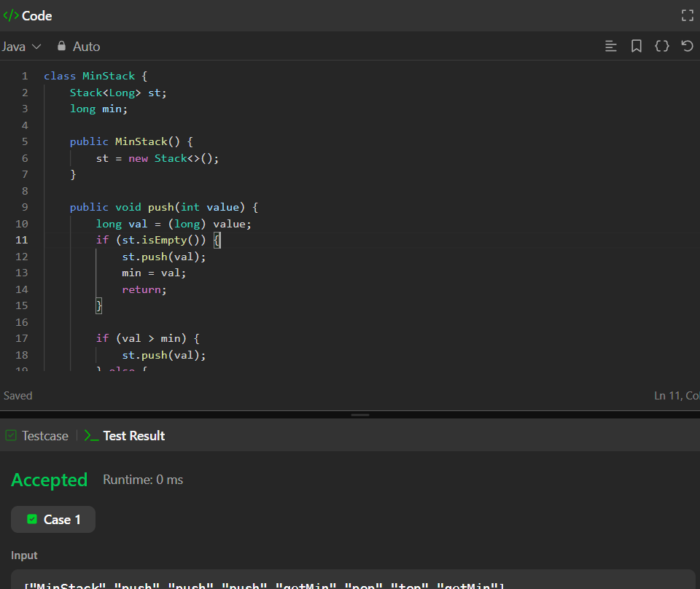Click on 'long min;' code line
The height and width of the screenshot is (589, 700).
coord(98,109)
